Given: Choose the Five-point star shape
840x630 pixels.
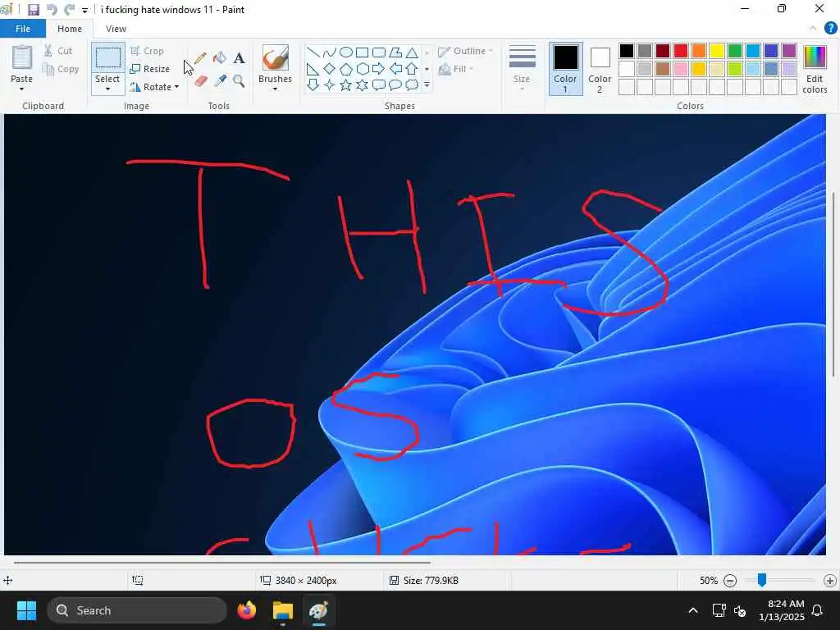Looking at the screenshot, I should pos(346,84).
